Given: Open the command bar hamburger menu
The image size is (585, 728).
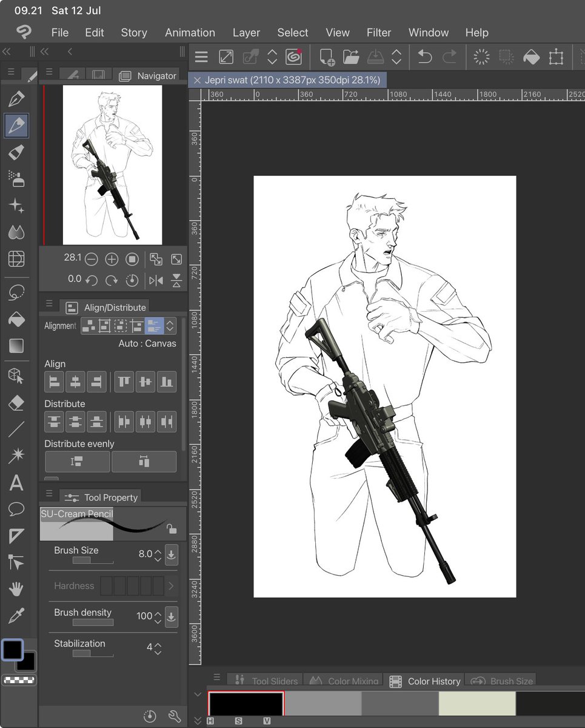Looking at the screenshot, I should (x=201, y=57).
